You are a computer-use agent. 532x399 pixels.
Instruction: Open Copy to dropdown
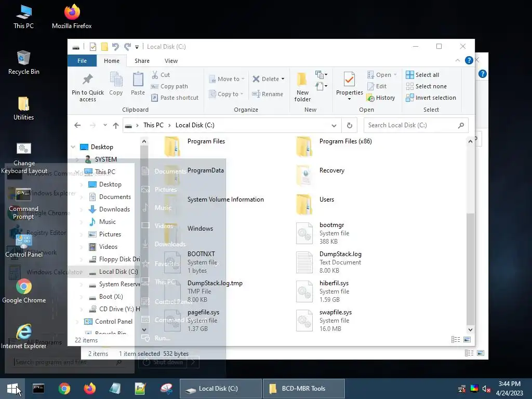226,94
